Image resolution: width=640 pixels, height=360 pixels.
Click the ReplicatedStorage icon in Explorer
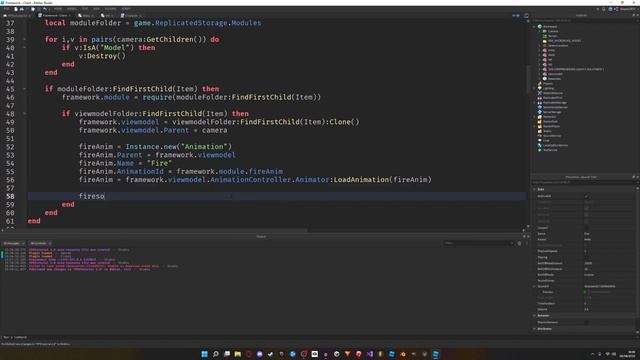point(540,102)
